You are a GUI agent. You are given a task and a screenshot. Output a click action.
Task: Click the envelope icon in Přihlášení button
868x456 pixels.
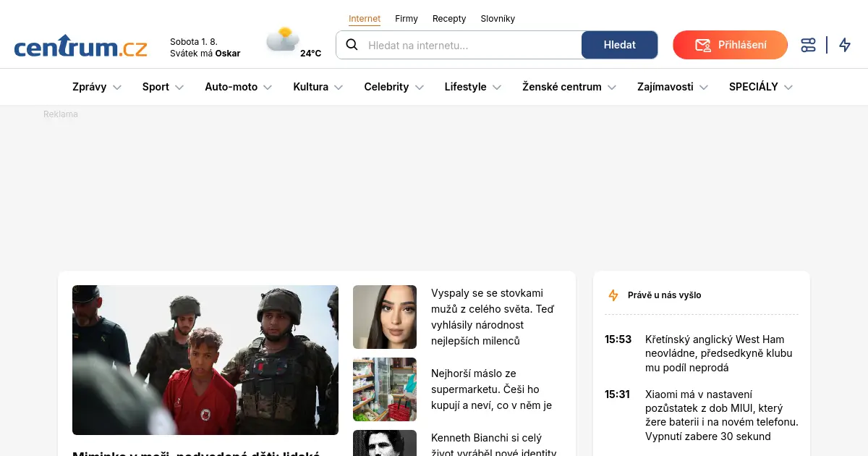[702, 45]
